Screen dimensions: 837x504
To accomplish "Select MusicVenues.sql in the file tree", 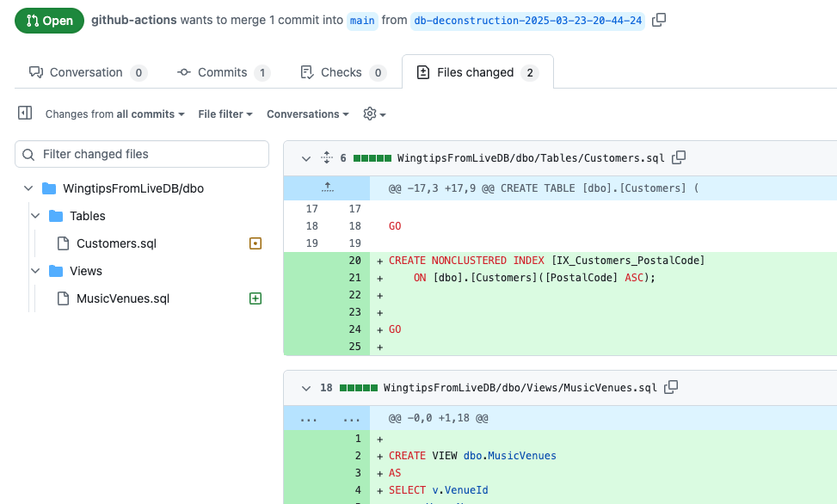I will point(123,298).
